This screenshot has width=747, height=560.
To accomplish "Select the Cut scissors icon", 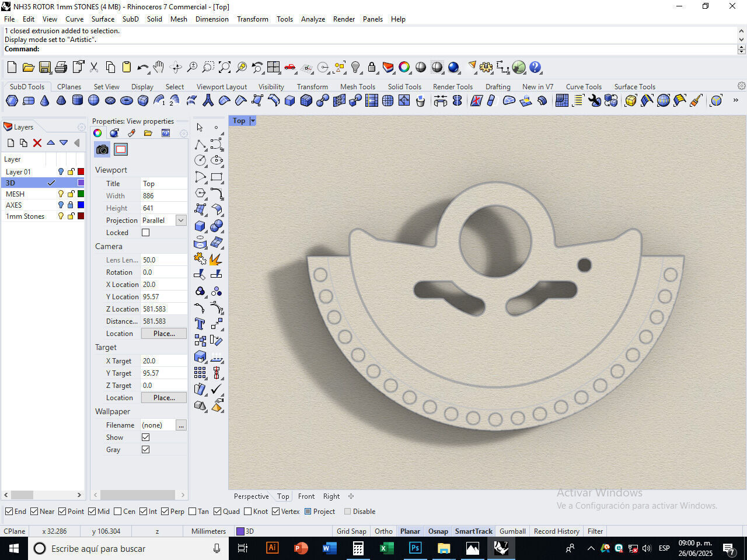I will pos(94,68).
